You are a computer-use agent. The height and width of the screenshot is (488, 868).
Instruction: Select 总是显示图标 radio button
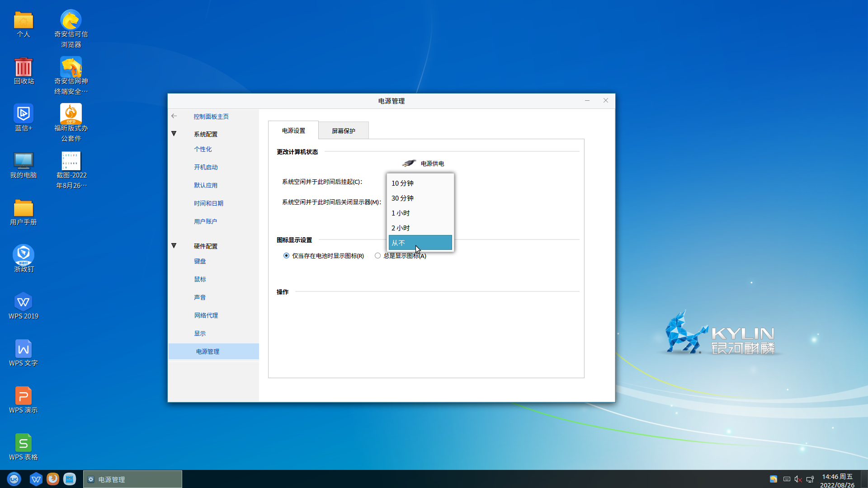click(x=377, y=256)
